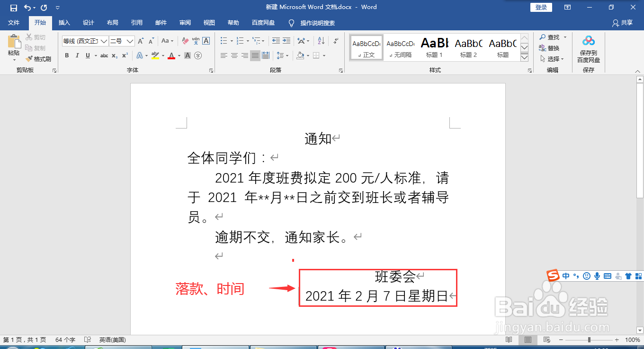Open the font size (二号) dropdown
Viewport: 644px width, 349px height.
point(130,41)
